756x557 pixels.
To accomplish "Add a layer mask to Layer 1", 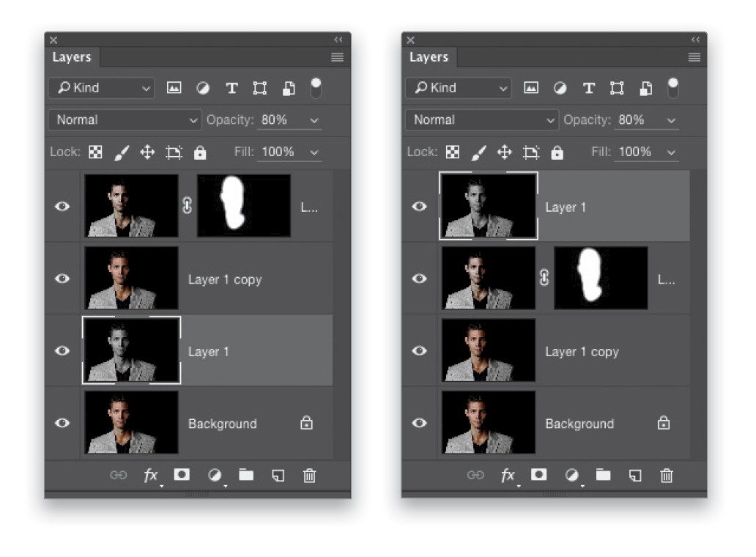I will 182,476.
